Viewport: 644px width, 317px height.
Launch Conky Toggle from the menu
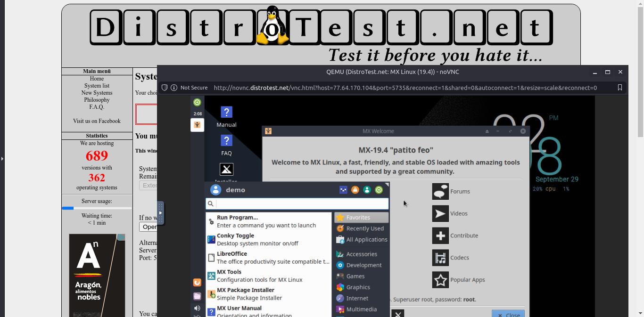tap(269, 239)
